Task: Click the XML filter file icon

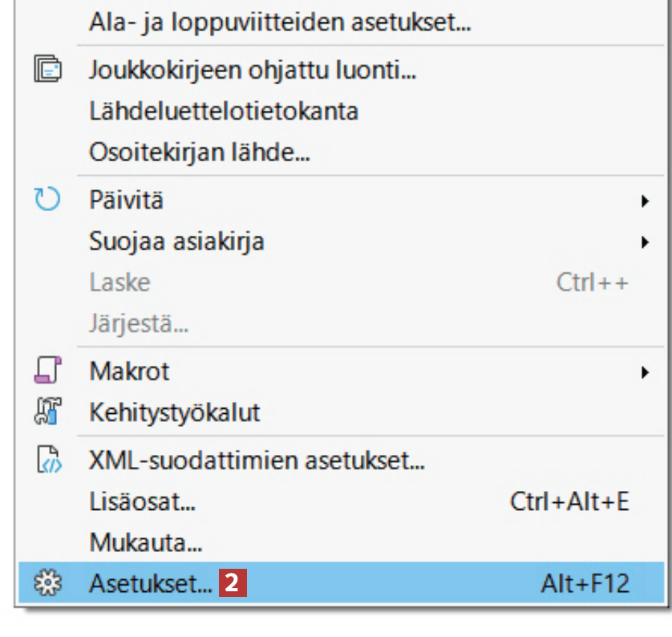Action: pyautogui.click(x=47, y=461)
